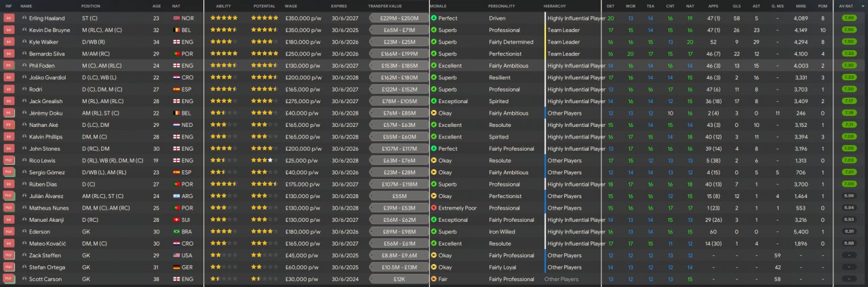Open player info icon beside Ederson
Viewport: 868px width, 287px height.
(x=24, y=231)
